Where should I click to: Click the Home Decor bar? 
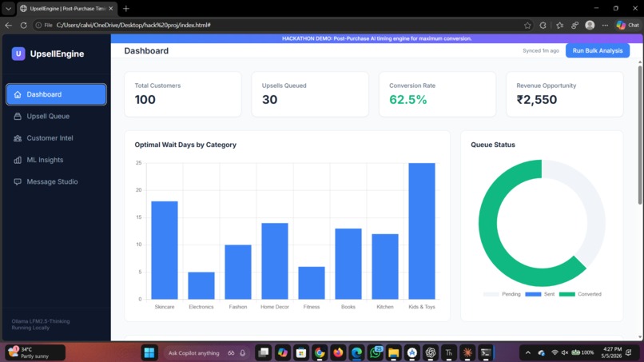click(275, 261)
